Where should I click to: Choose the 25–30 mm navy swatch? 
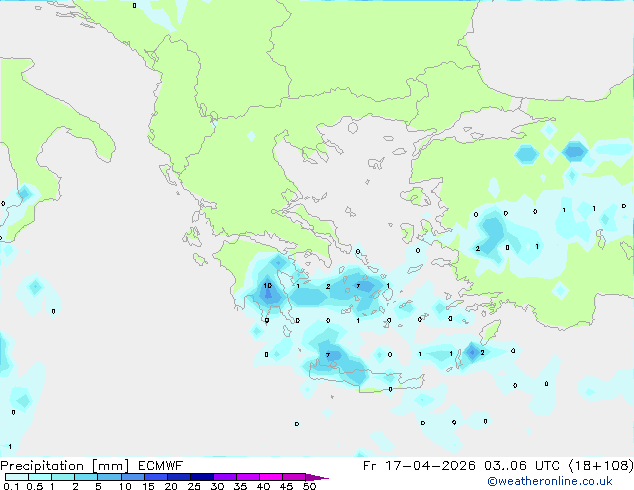201,477
